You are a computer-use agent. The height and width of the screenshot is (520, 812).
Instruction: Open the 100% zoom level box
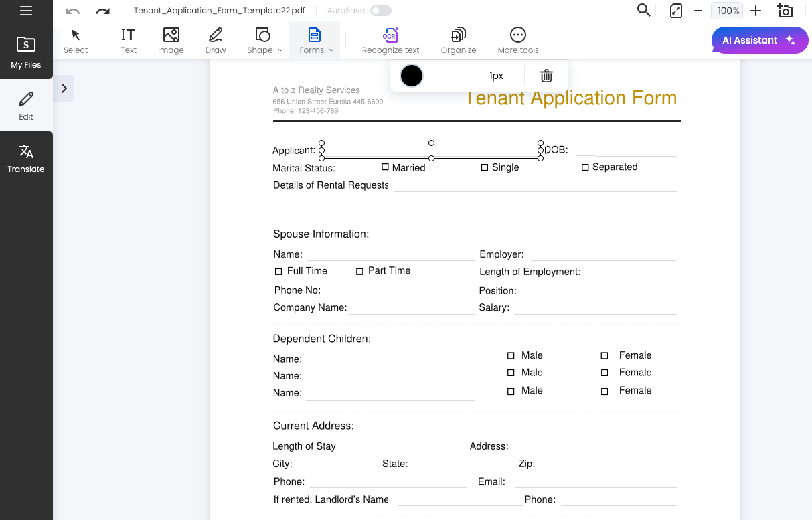coord(728,11)
